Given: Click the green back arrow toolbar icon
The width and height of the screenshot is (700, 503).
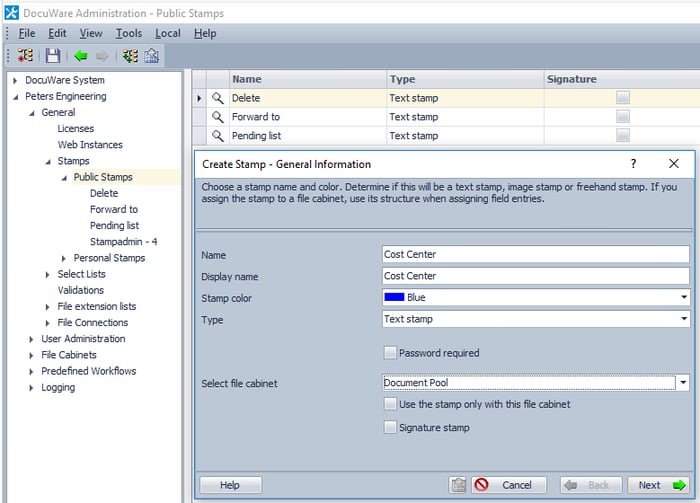Looking at the screenshot, I should click(80, 56).
